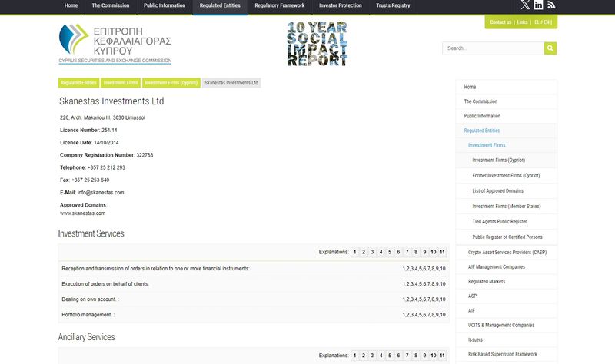
Task: Click Investment Services explanation 5
Action: click(390, 252)
